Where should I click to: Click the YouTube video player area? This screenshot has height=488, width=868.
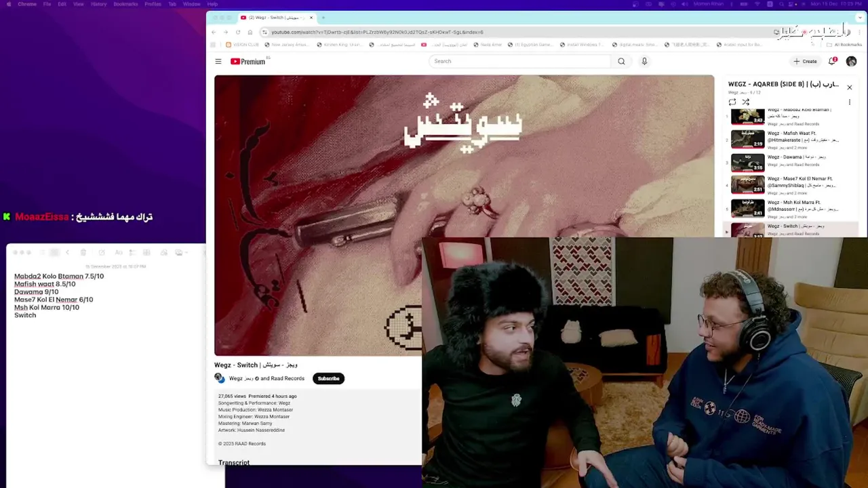point(464,215)
